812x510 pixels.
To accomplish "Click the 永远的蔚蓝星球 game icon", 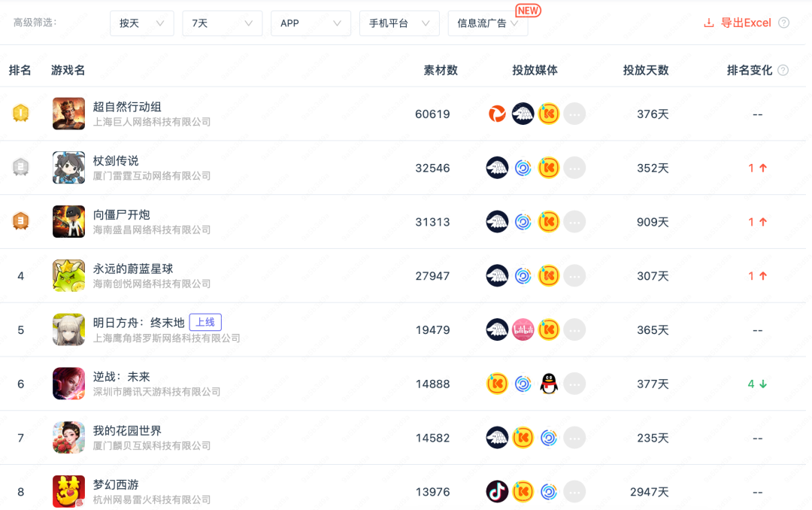I will (x=68, y=276).
